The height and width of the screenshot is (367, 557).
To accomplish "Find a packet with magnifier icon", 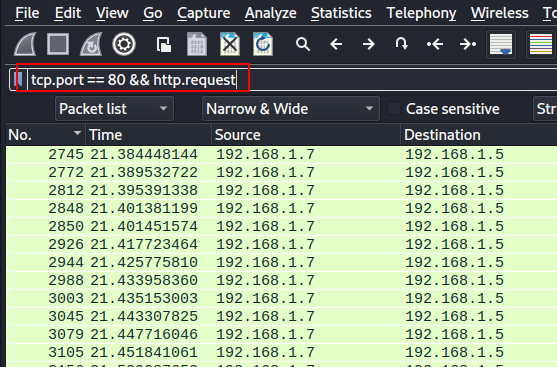I will point(303,44).
